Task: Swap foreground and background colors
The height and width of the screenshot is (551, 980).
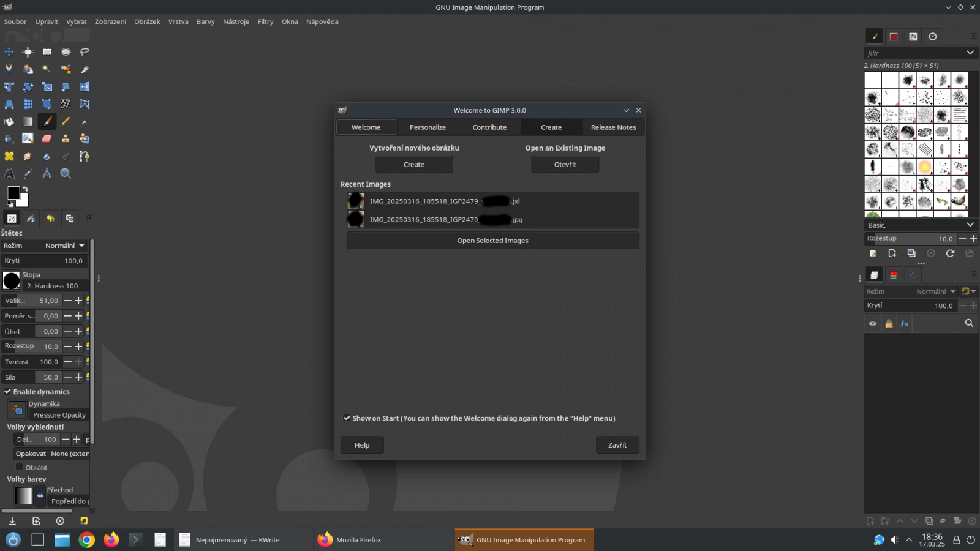Action: click(x=26, y=189)
